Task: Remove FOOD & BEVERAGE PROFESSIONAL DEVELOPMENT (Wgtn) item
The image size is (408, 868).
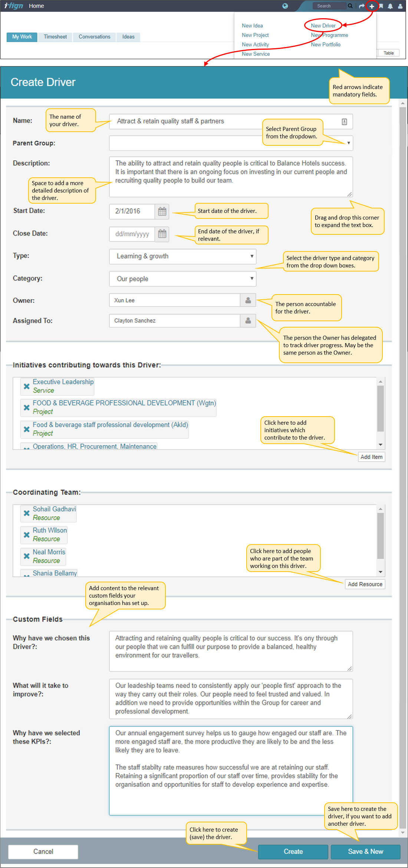Action: point(27,407)
